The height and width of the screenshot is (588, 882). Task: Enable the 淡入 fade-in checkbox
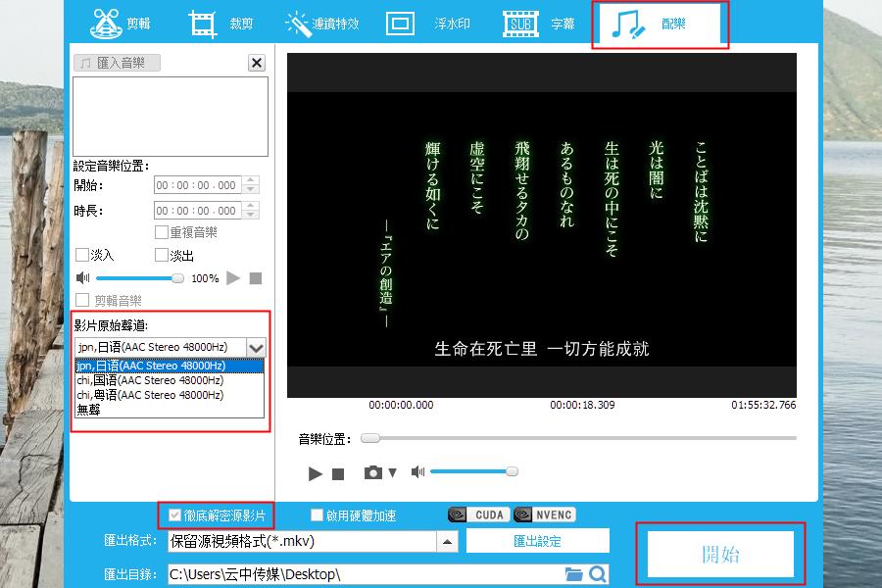82,256
